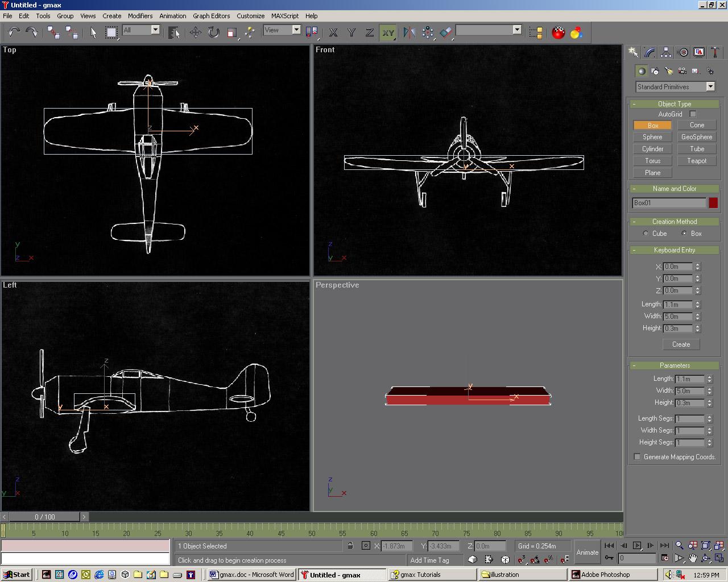Select the Select and Move tool
This screenshot has height=582, width=728.
click(195, 32)
